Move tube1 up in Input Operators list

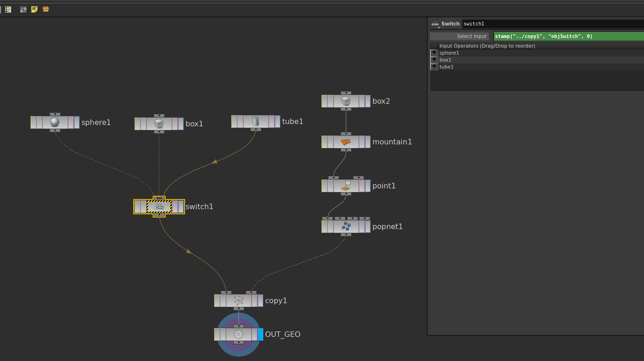[x=434, y=67]
